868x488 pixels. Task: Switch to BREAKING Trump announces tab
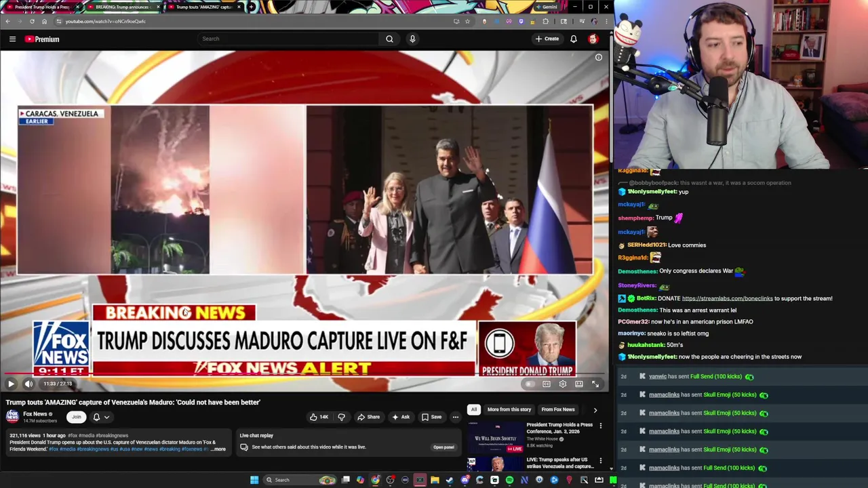coord(123,7)
